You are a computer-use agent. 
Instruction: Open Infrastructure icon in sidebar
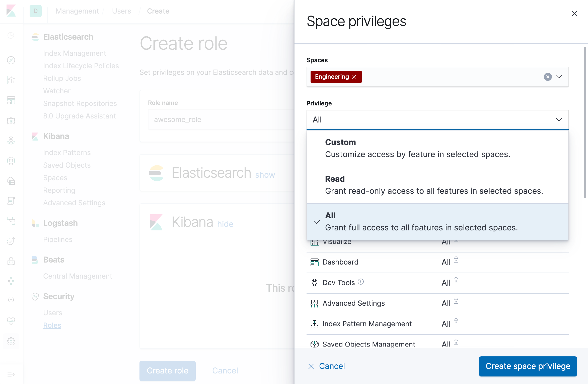(x=11, y=181)
